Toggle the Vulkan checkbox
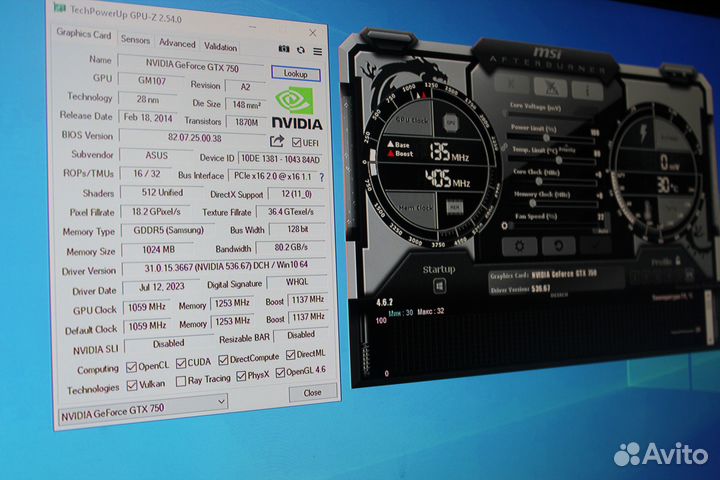 tap(132, 385)
